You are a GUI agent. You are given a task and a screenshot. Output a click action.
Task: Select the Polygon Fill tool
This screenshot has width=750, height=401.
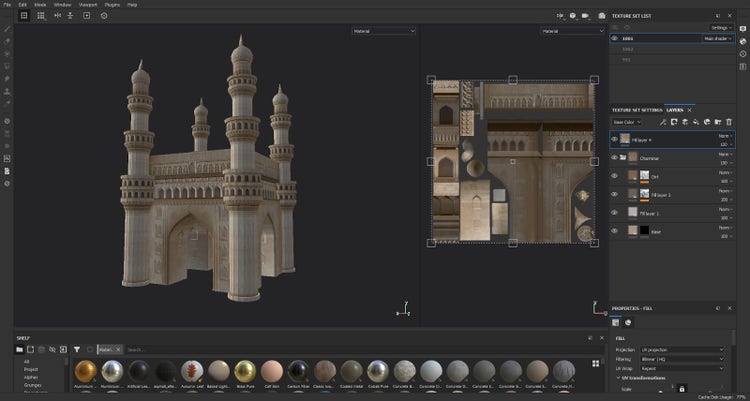[x=7, y=65]
